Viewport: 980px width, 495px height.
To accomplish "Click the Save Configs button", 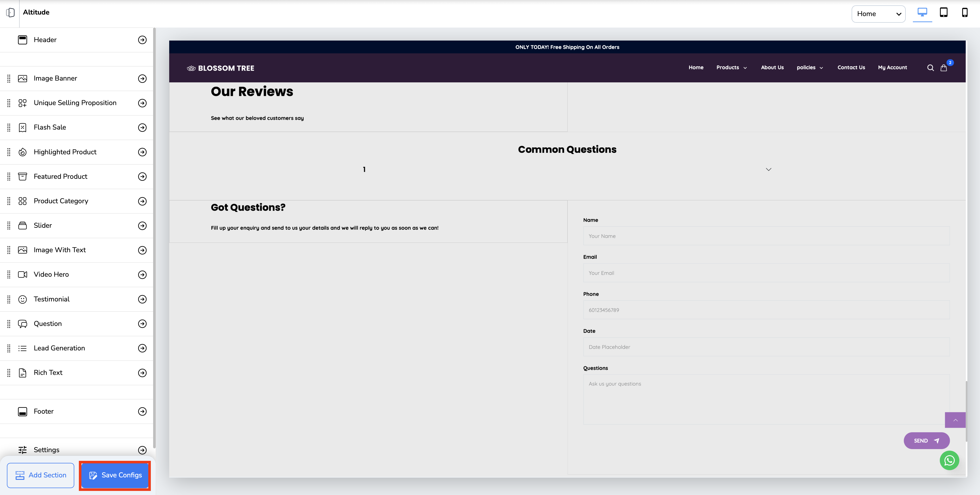I will tap(115, 475).
